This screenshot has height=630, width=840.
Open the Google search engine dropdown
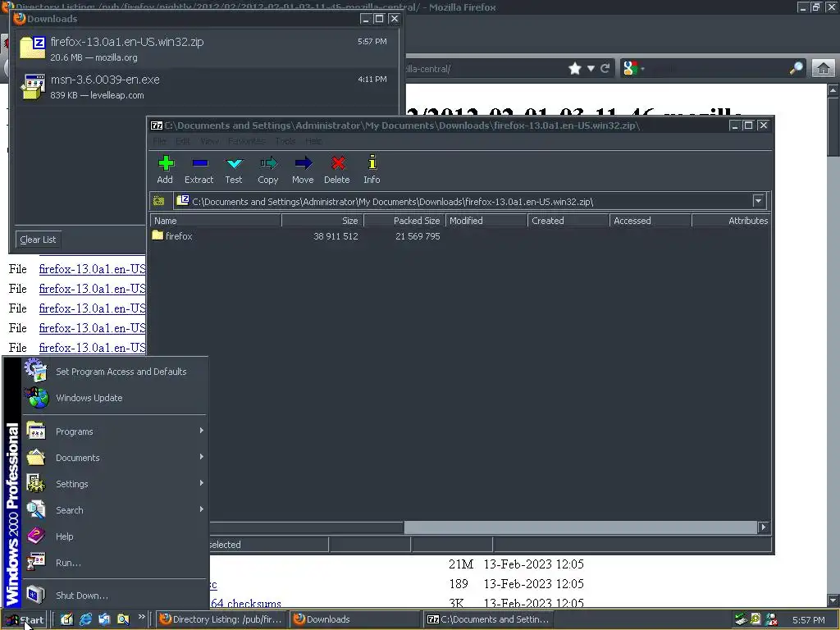click(x=634, y=69)
